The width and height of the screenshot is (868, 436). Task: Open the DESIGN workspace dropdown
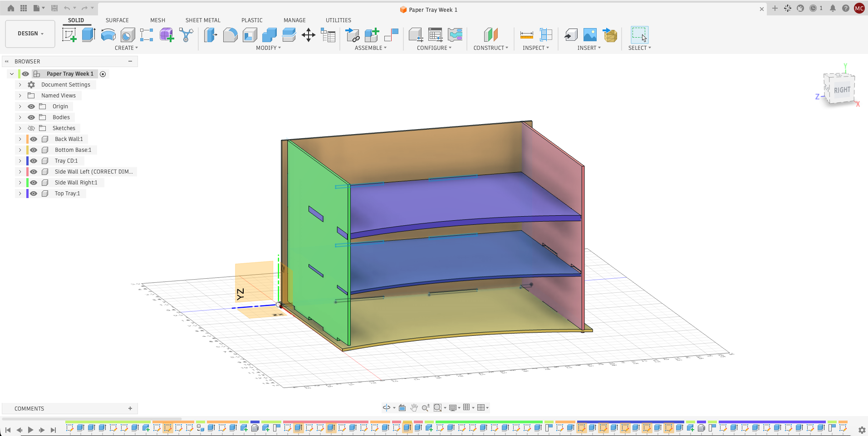point(30,34)
